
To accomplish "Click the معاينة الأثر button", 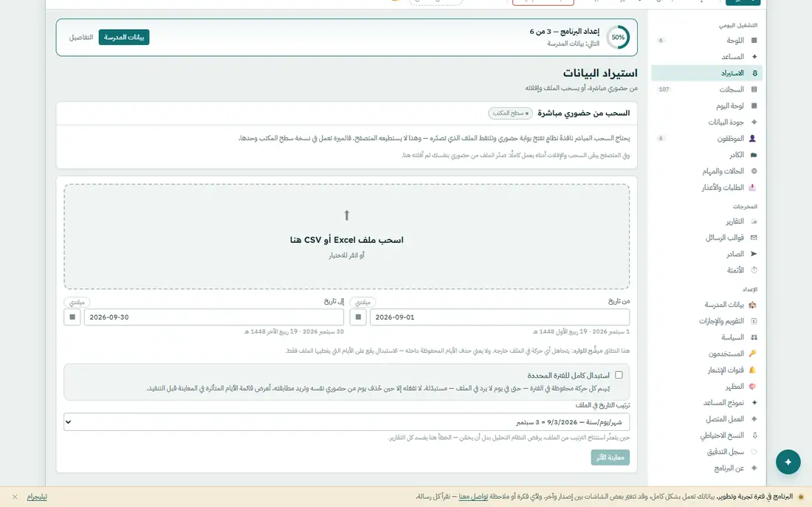I will (610, 458).
